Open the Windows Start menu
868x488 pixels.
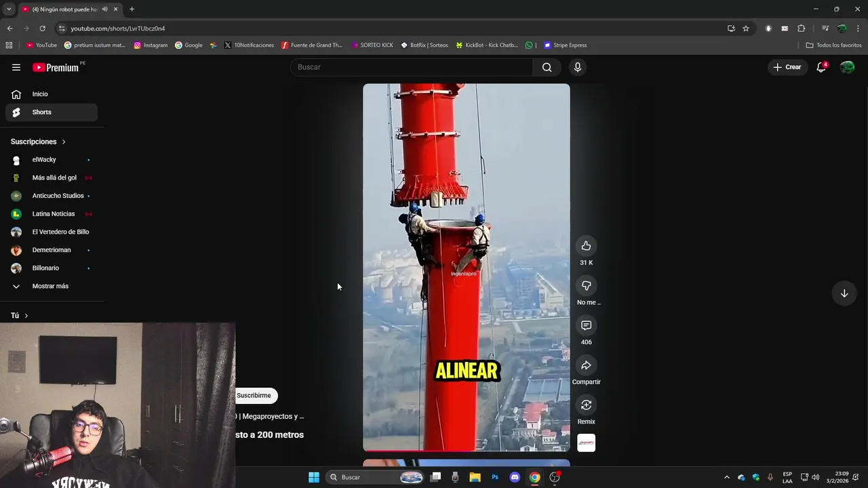[x=314, y=477]
